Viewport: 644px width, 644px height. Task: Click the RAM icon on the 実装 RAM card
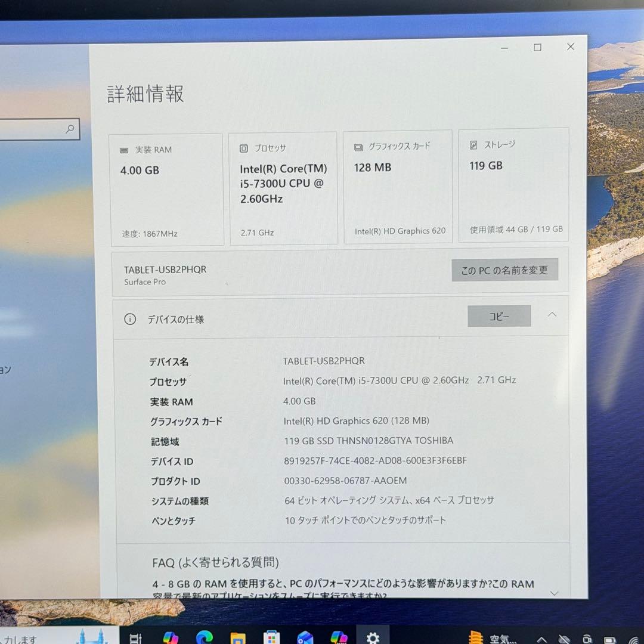click(x=125, y=150)
